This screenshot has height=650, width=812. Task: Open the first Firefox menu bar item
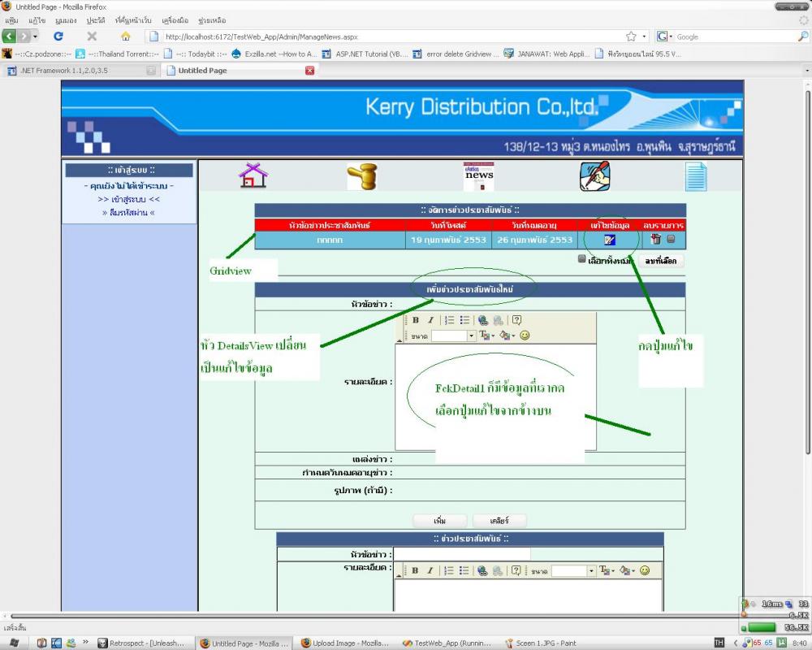pyautogui.click(x=11, y=20)
